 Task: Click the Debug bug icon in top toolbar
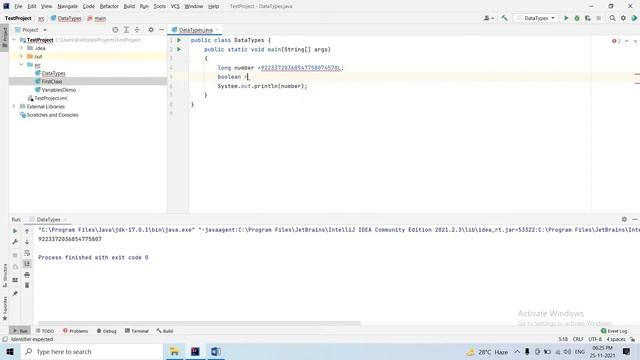pos(577,18)
